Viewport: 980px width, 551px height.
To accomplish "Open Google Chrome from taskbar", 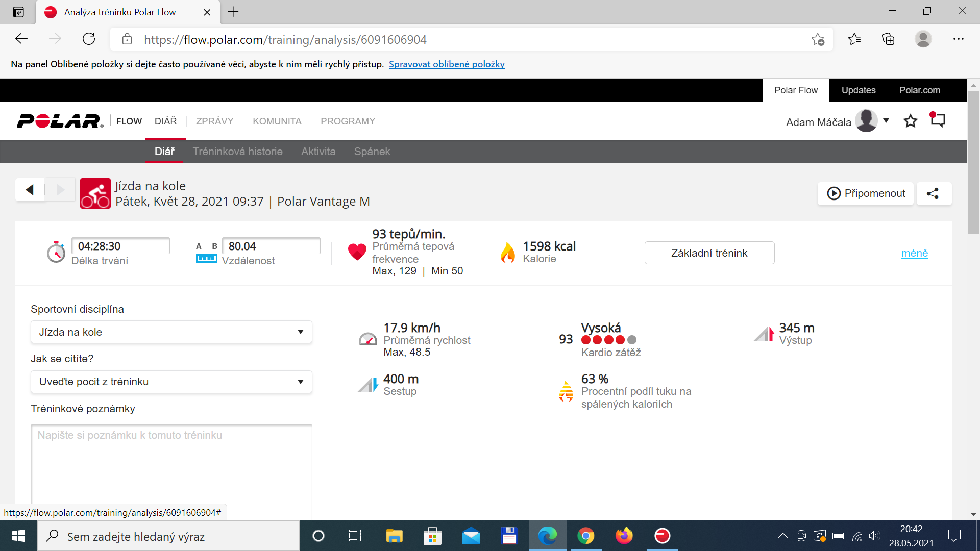I will point(585,536).
